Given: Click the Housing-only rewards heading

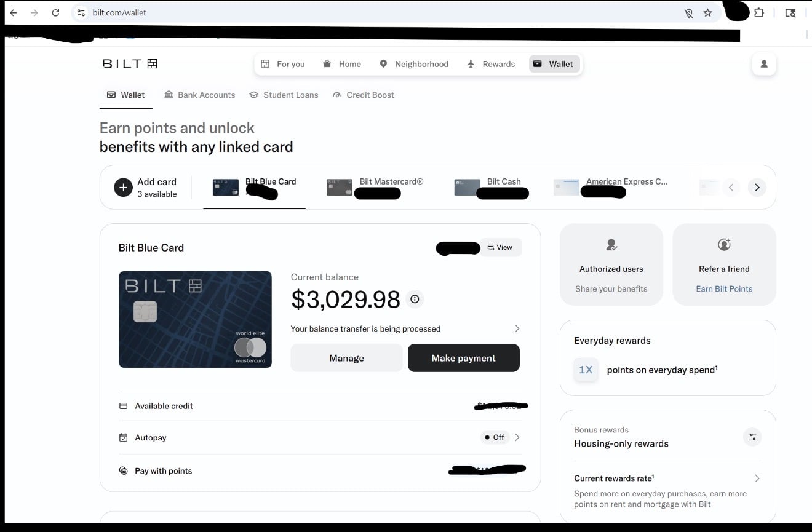Looking at the screenshot, I should tap(621, 443).
